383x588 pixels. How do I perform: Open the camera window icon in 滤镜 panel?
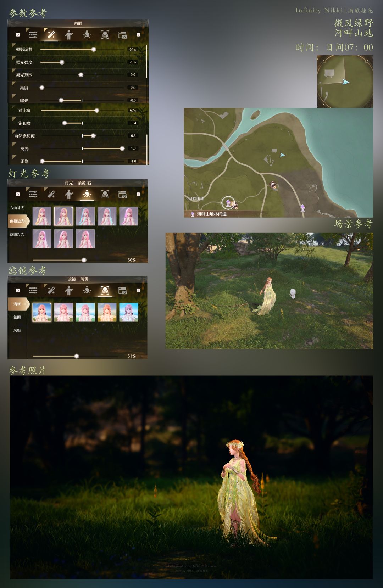coord(123,290)
